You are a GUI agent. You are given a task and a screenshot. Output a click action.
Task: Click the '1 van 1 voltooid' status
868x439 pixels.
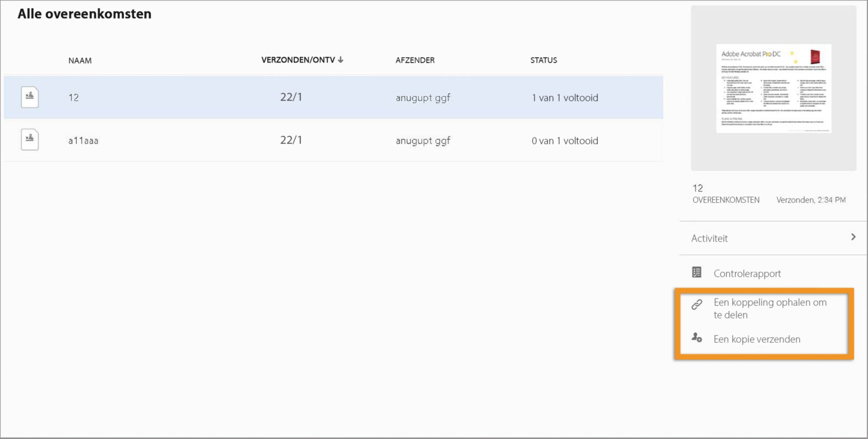click(565, 98)
